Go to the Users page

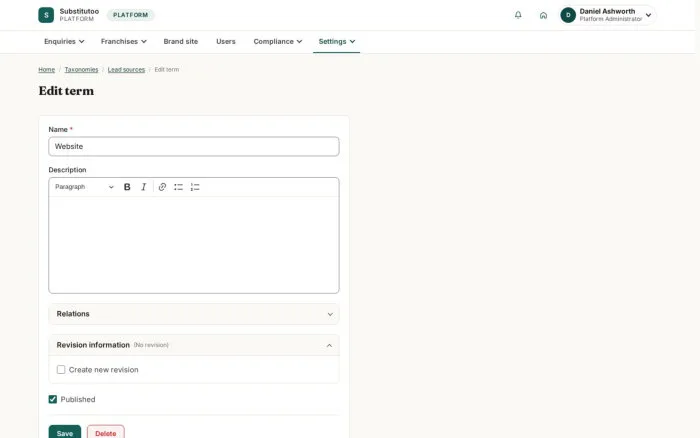pos(225,42)
